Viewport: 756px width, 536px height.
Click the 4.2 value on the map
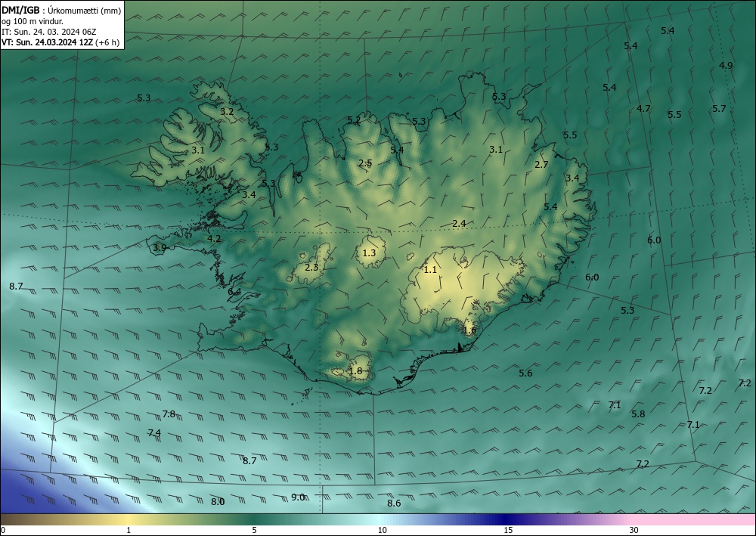tap(214, 239)
